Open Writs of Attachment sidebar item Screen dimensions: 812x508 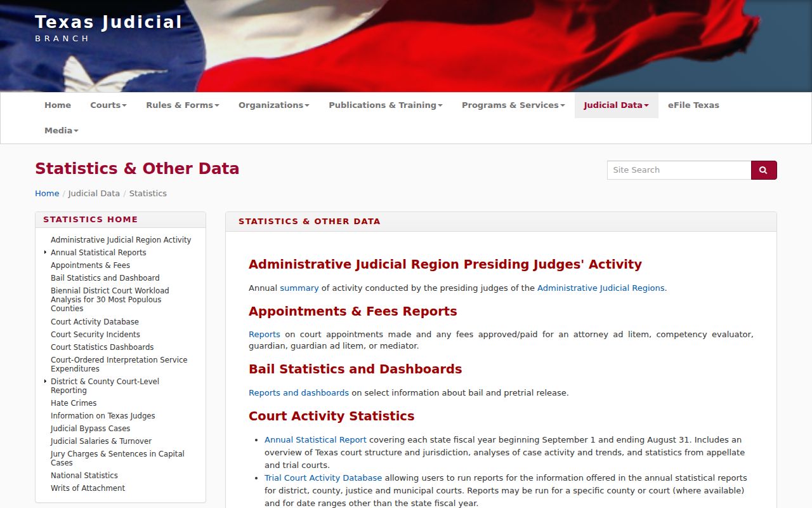(88, 488)
